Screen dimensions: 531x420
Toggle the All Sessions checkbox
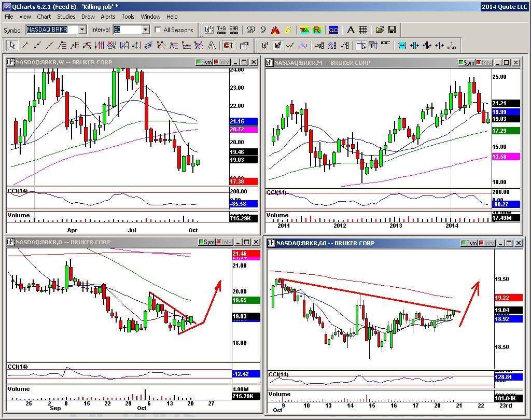(x=158, y=30)
